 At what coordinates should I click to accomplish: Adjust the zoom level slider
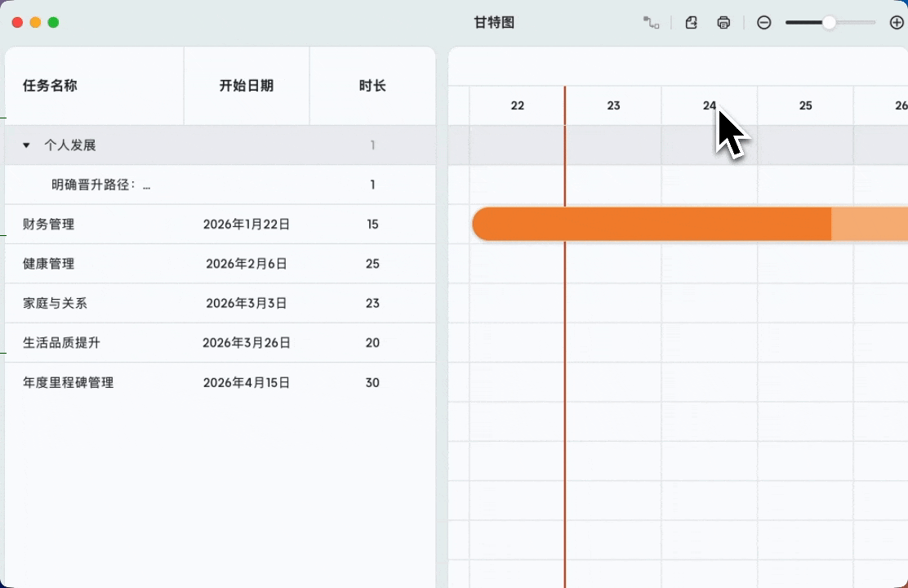[x=828, y=22]
